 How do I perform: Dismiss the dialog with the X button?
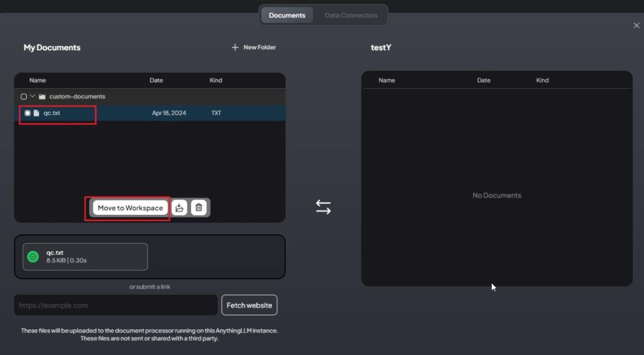636,25
